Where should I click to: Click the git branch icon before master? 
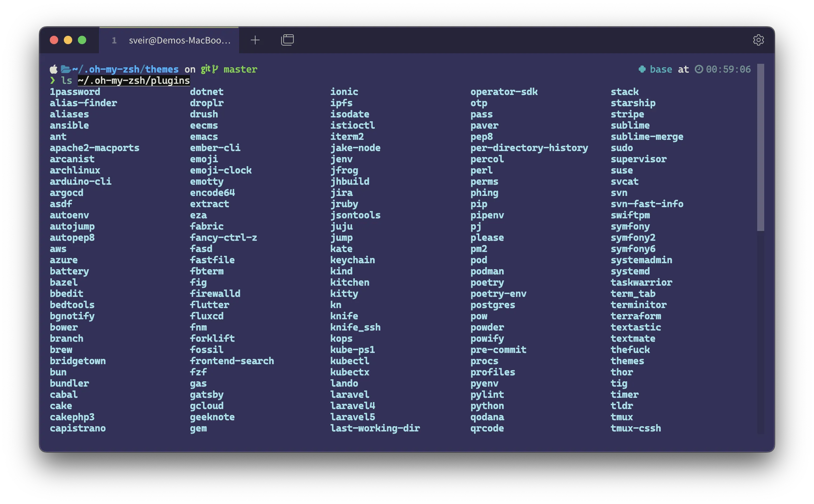click(215, 69)
